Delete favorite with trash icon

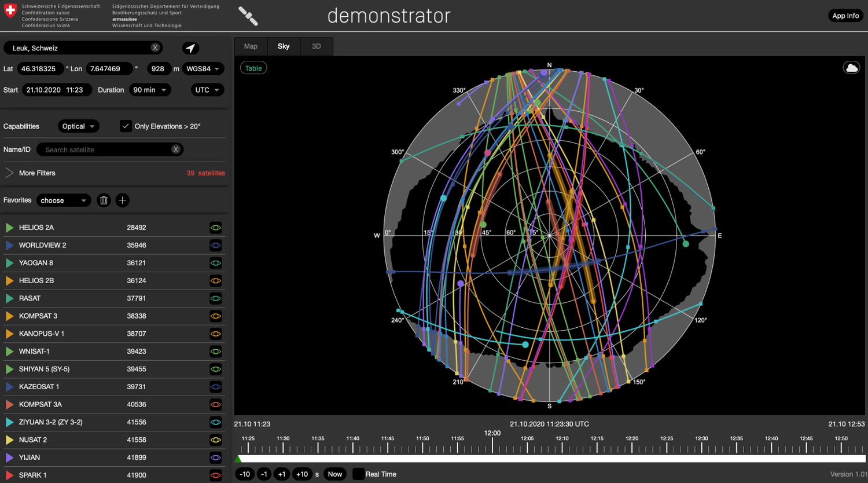pyautogui.click(x=104, y=200)
